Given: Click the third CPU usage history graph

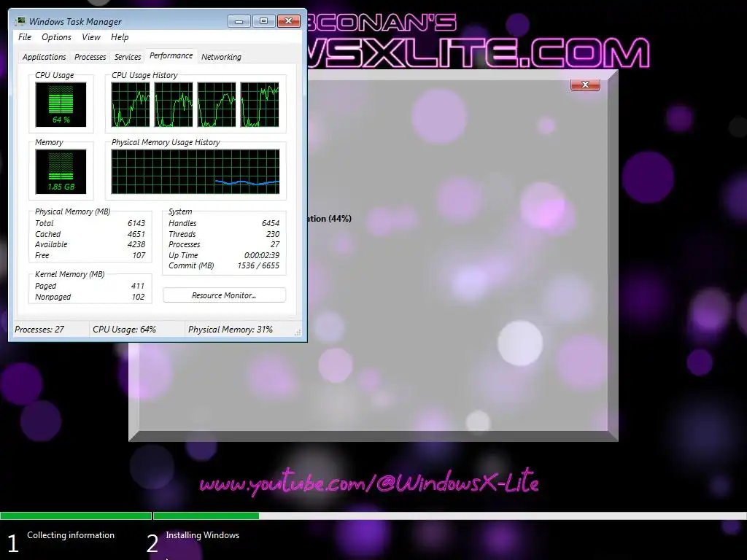Looking at the screenshot, I should click(217, 104).
